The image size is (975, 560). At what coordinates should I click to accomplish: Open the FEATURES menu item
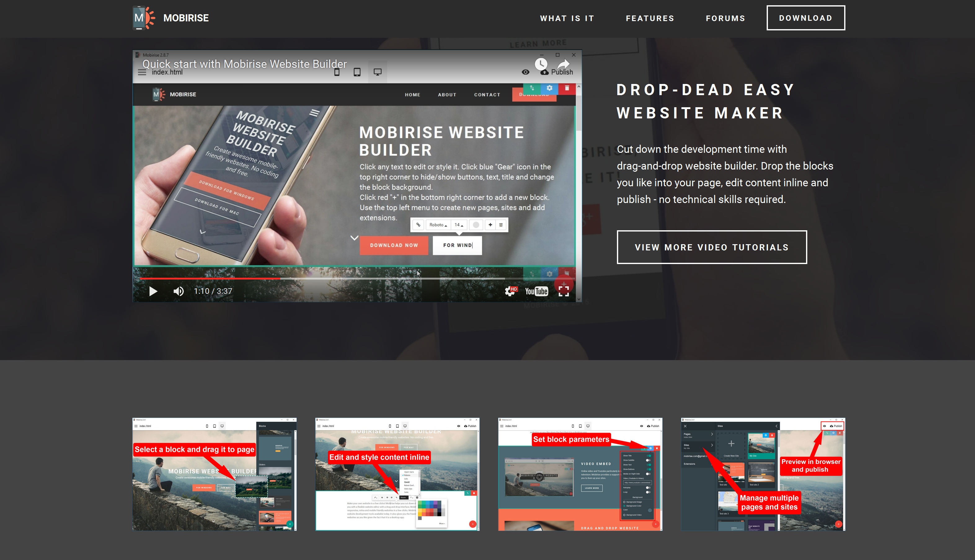coord(650,18)
